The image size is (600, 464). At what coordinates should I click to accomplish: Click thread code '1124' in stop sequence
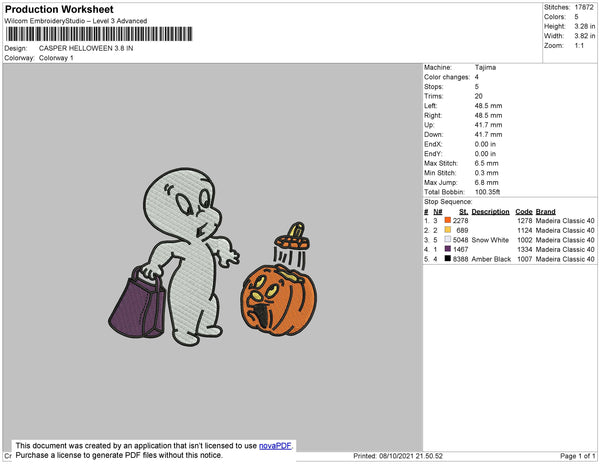[x=525, y=230]
